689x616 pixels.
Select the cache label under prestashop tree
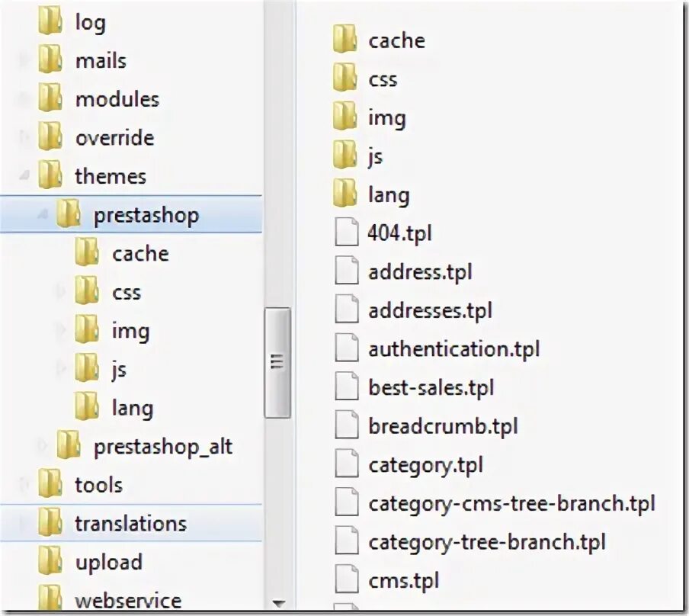[x=140, y=254]
